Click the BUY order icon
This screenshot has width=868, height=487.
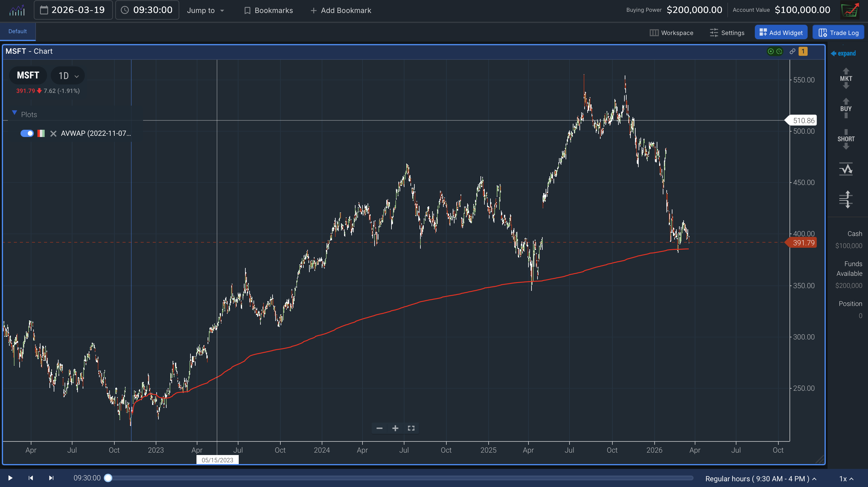[845, 108]
